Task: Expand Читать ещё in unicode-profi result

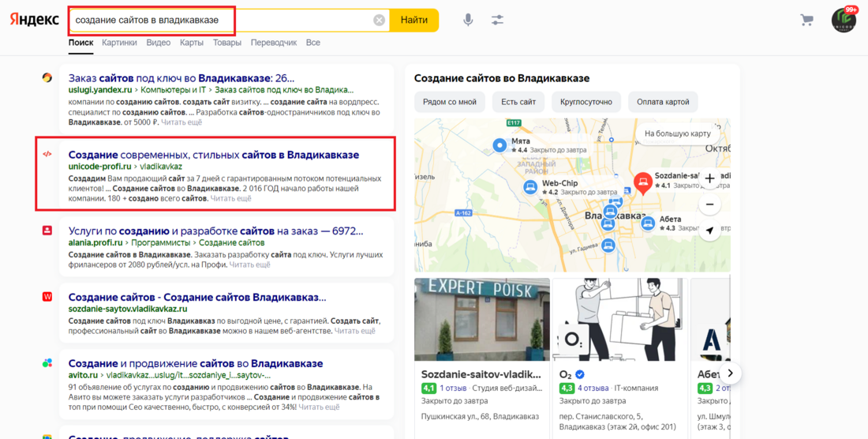Action: coord(230,198)
